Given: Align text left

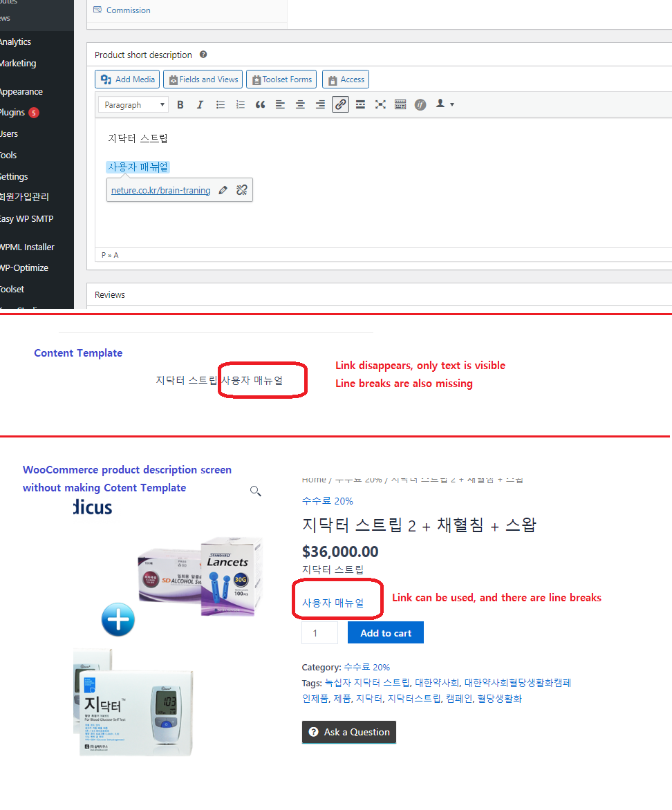Looking at the screenshot, I should [x=280, y=105].
